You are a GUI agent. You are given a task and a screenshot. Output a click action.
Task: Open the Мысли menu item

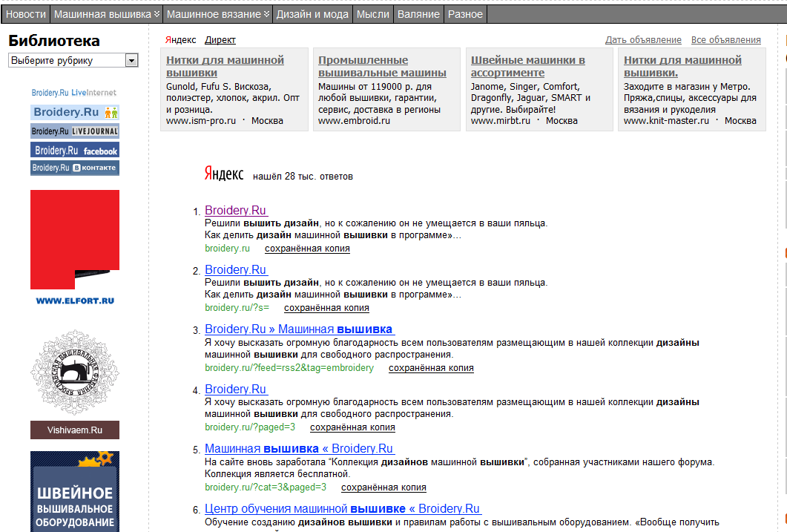[x=373, y=15]
